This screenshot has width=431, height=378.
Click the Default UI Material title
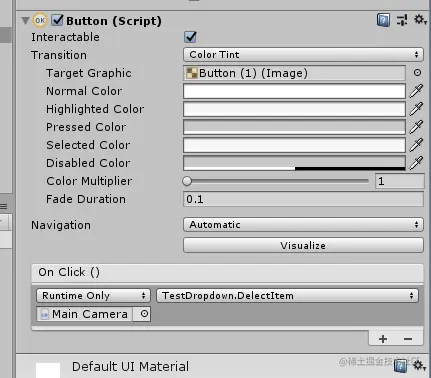(130, 367)
